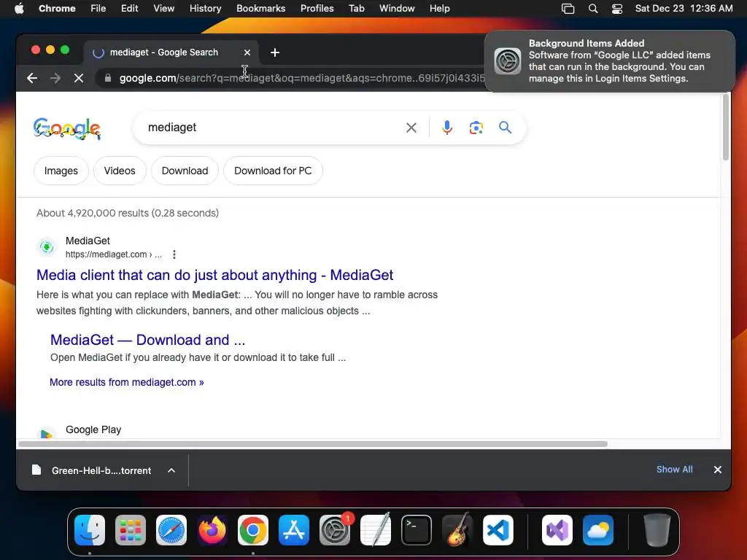Click the menu bar date and time
Image resolution: width=747 pixels, height=560 pixels.
684,9
